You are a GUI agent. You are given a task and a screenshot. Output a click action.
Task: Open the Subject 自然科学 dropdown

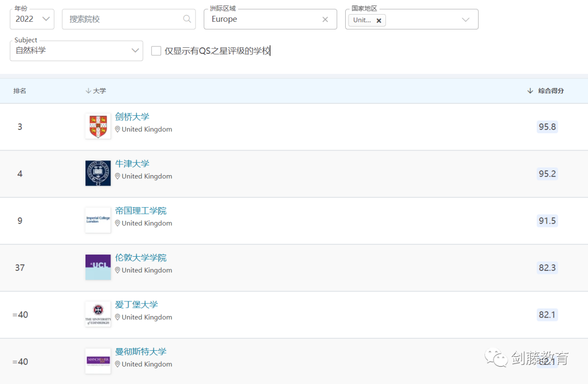tap(77, 51)
